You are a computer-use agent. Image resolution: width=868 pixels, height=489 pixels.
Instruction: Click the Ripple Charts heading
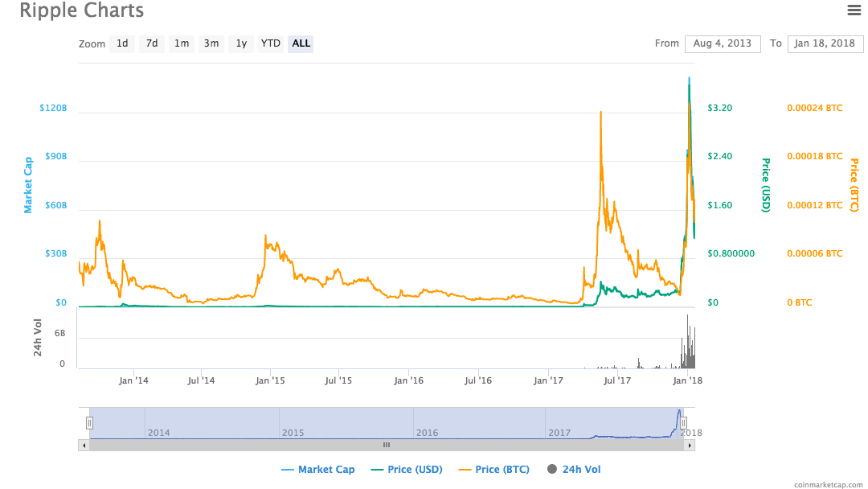tap(82, 10)
